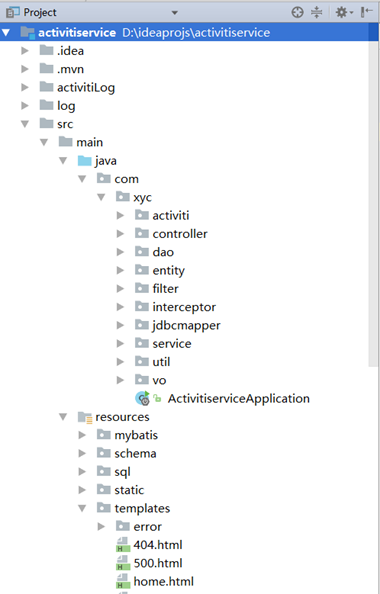380x594 pixels.
Task: Select the blue java source folder icon
Action: click(x=85, y=161)
